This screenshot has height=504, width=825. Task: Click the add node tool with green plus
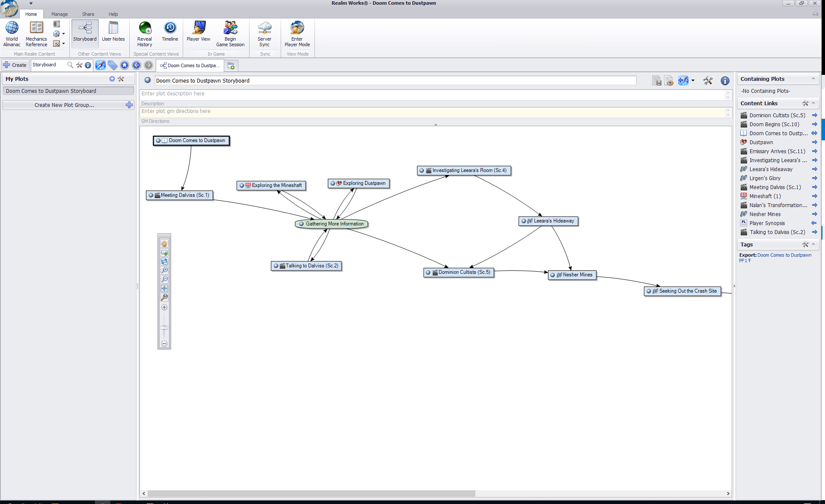pos(164,252)
